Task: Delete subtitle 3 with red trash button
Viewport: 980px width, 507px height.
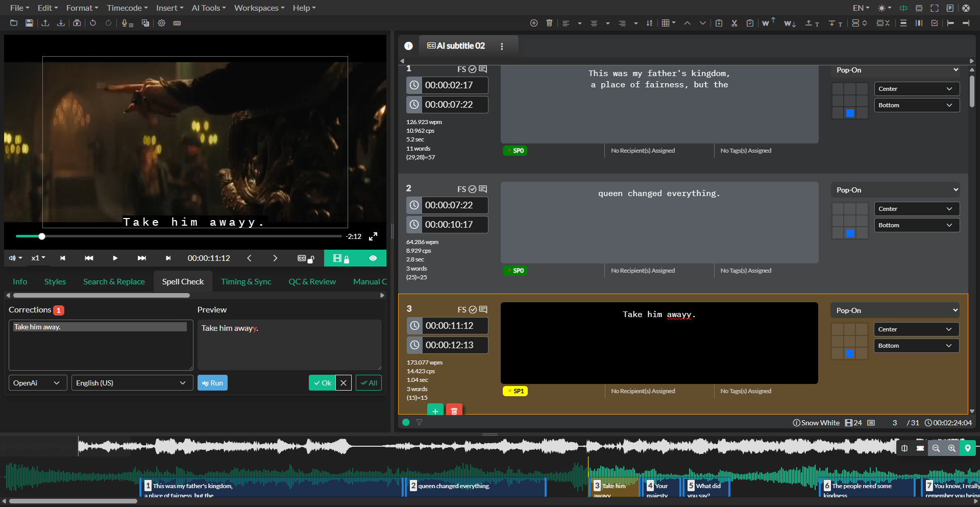Action: 454,411
